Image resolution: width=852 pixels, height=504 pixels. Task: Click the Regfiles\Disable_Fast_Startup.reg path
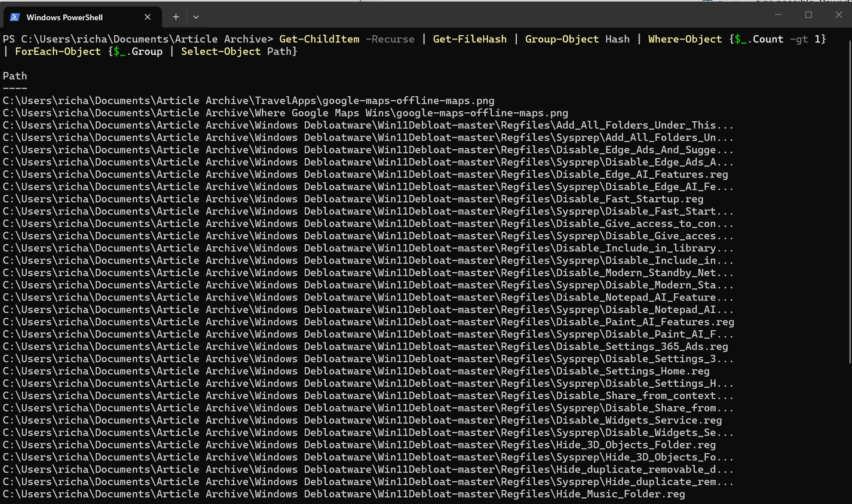pos(353,199)
